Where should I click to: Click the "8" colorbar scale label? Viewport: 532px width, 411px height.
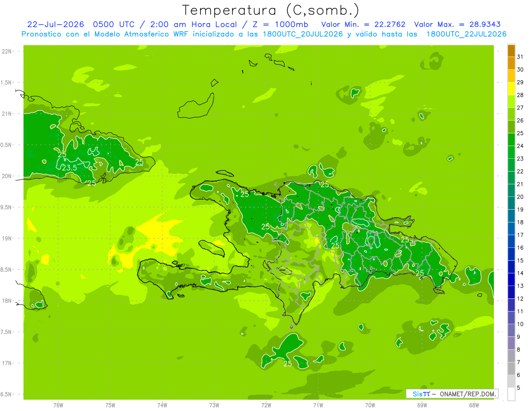[x=519, y=350]
